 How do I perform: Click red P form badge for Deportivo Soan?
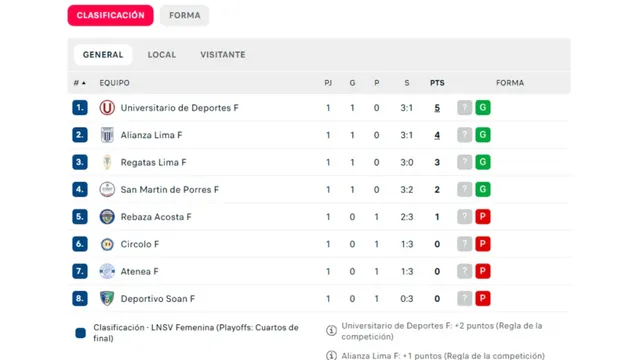(483, 298)
